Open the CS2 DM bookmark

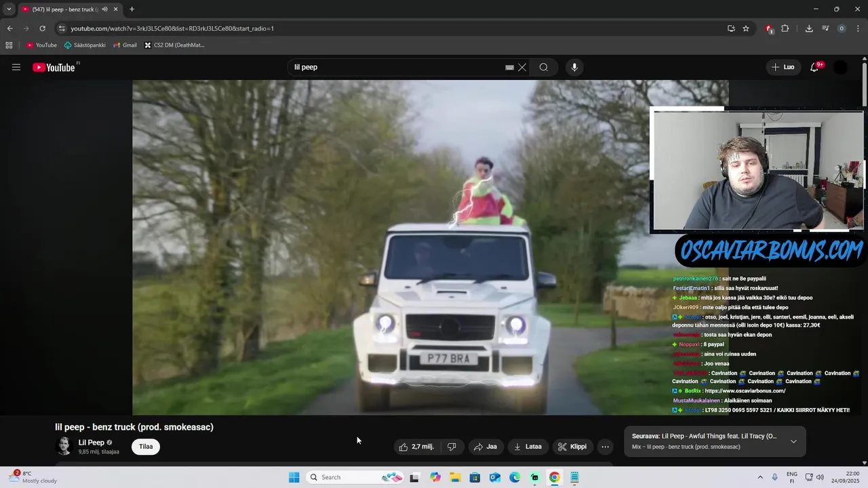pos(174,45)
